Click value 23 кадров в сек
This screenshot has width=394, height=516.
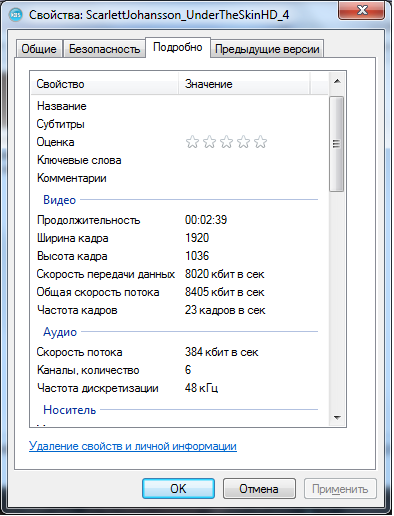coord(225,310)
